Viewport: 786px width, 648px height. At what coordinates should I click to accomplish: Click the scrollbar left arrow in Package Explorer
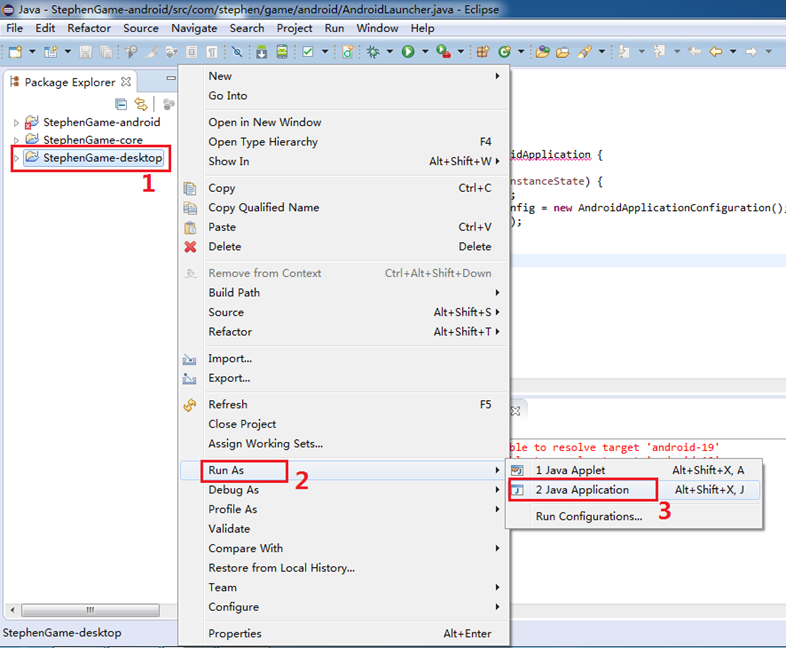click(12, 610)
